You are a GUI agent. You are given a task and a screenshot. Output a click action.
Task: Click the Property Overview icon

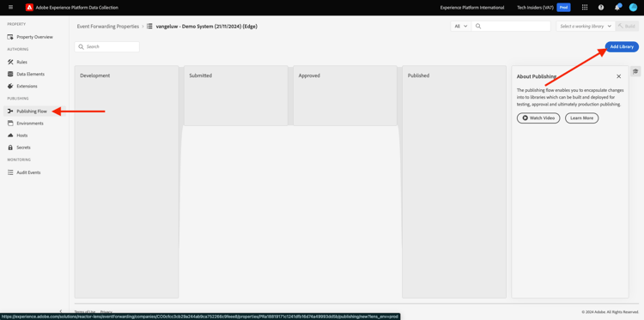point(10,37)
